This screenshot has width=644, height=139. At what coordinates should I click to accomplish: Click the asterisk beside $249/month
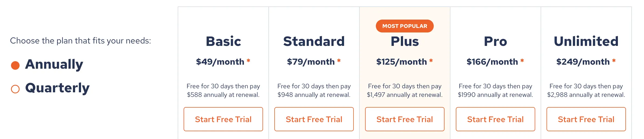tap(614, 61)
